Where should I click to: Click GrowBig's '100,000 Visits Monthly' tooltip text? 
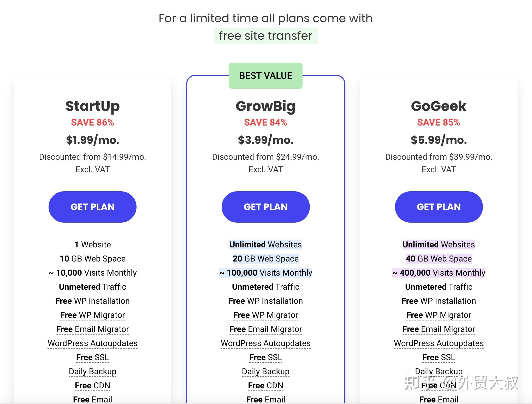(265, 273)
